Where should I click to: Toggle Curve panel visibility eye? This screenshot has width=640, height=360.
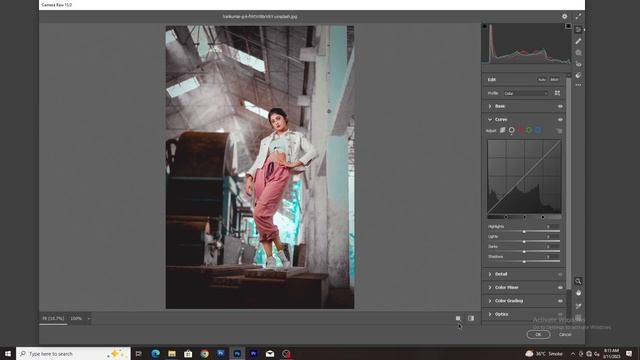(x=560, y=120)
